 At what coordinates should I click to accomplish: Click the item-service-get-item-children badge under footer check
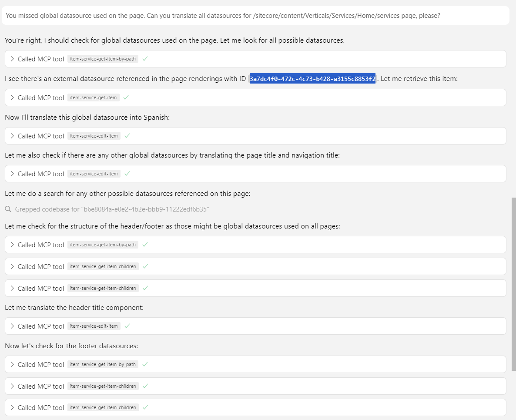(x=104, y=386)
